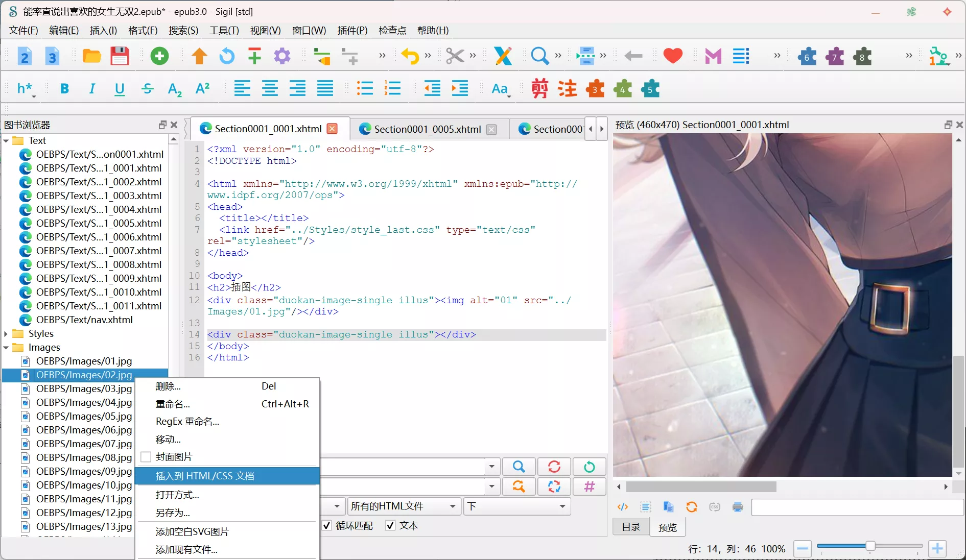Click the center align text icon
The width and height of the screenshot is (966, 560).
tap(270, 89)
